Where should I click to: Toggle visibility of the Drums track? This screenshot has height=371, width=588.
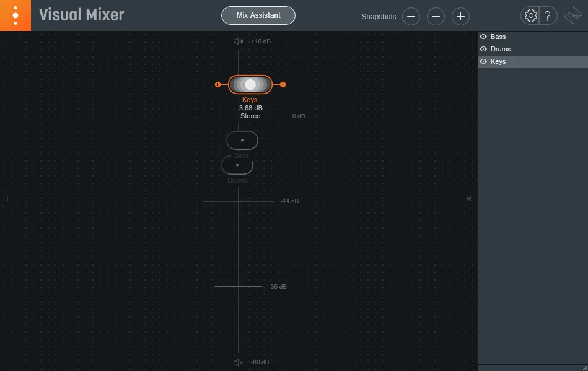(483, 49)
